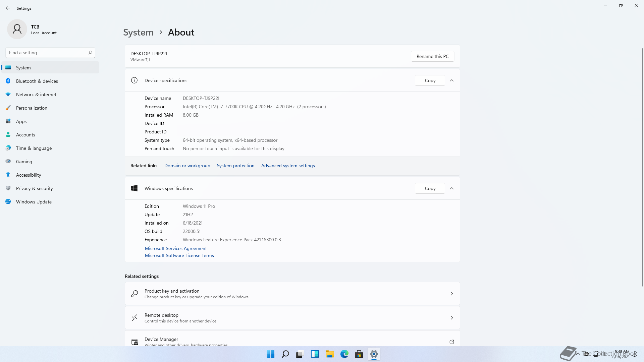Launch Microsoft Edge from the taskbar
Screen dimensions: 644x362
(344, 354)
